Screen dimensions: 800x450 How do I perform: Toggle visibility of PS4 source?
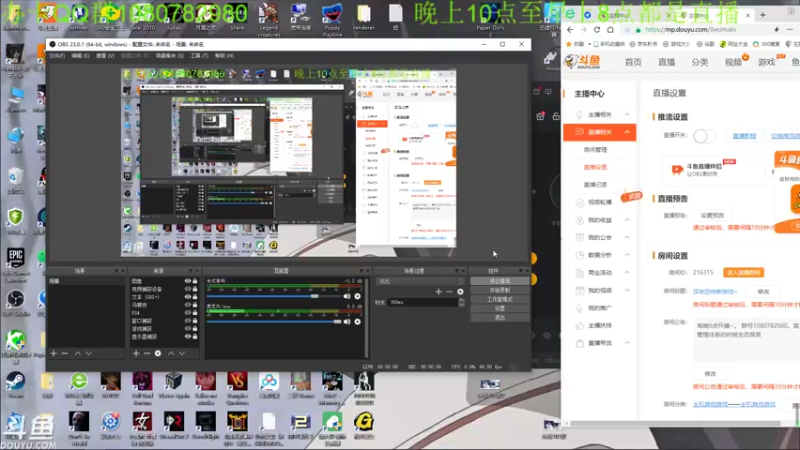[188, 313]
